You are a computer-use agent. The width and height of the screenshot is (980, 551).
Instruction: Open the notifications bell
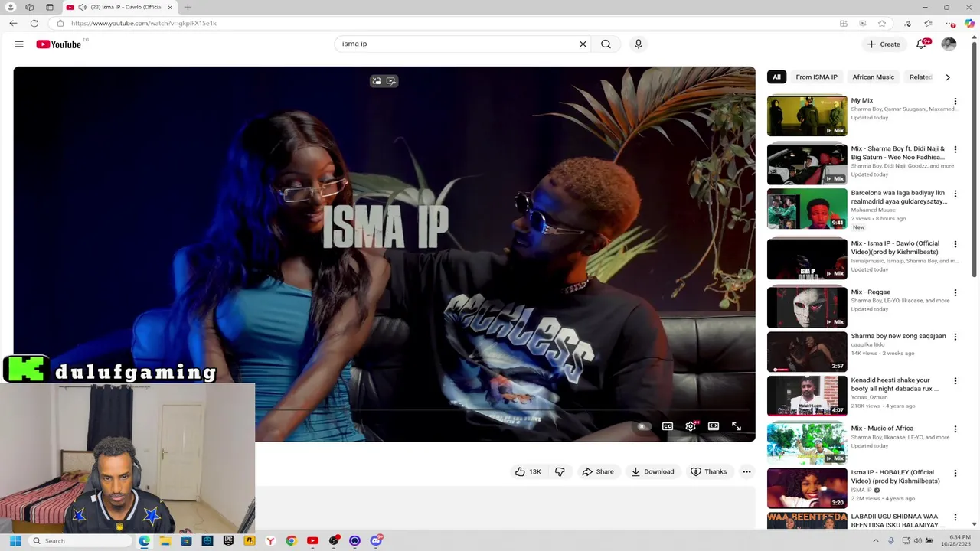click(x=921, y=44)
